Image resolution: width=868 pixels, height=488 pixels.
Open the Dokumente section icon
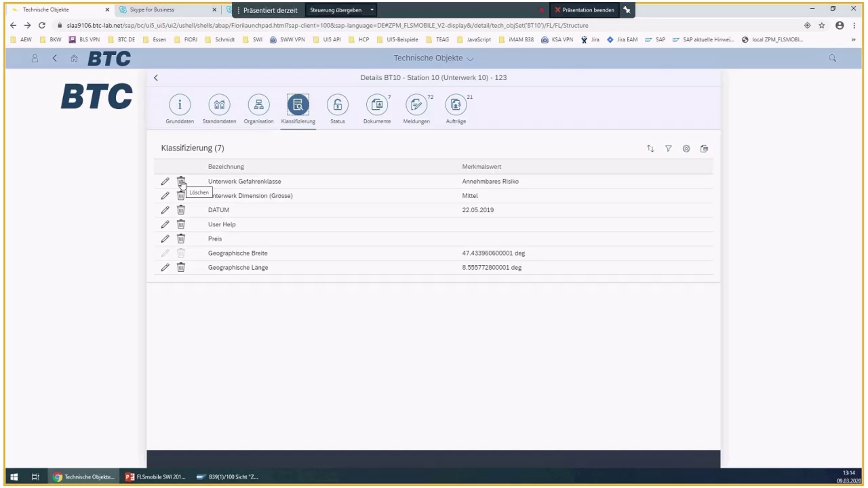coord(377,105)
